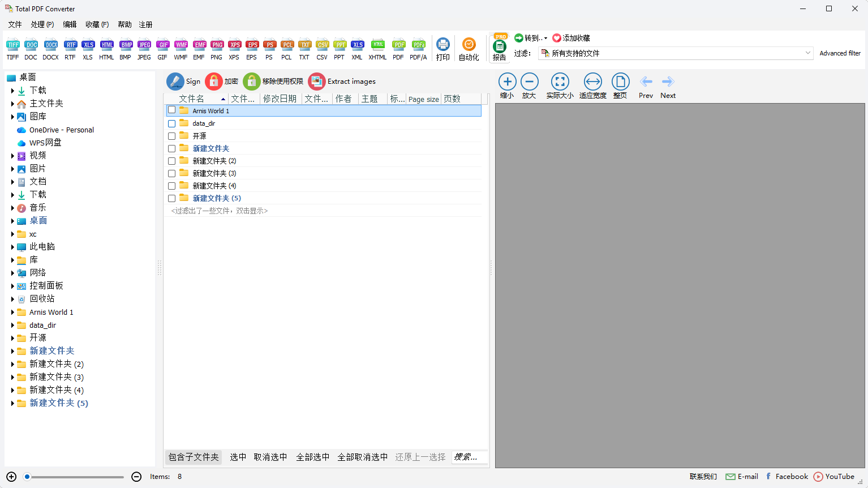Convert to TXT icon

point(304,49)
